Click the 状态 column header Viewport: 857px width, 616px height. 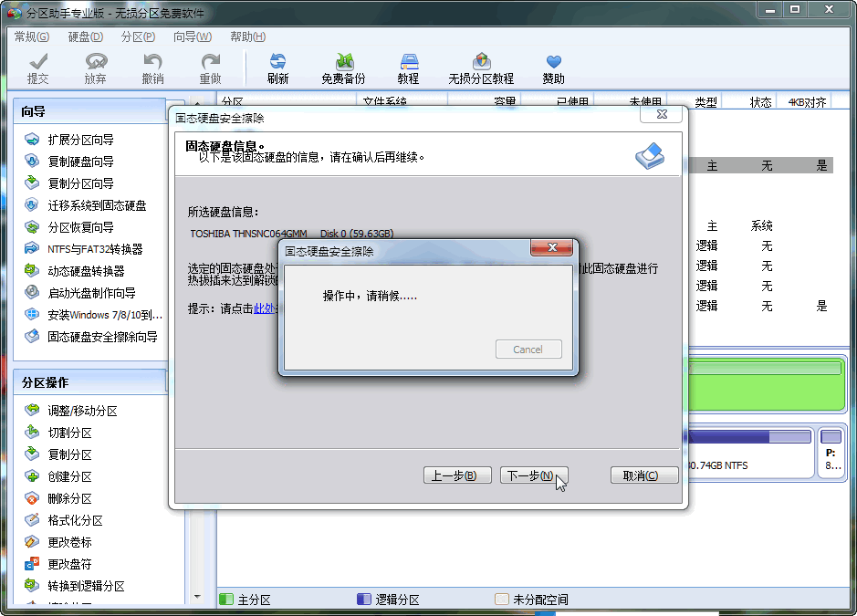point(760,102)
